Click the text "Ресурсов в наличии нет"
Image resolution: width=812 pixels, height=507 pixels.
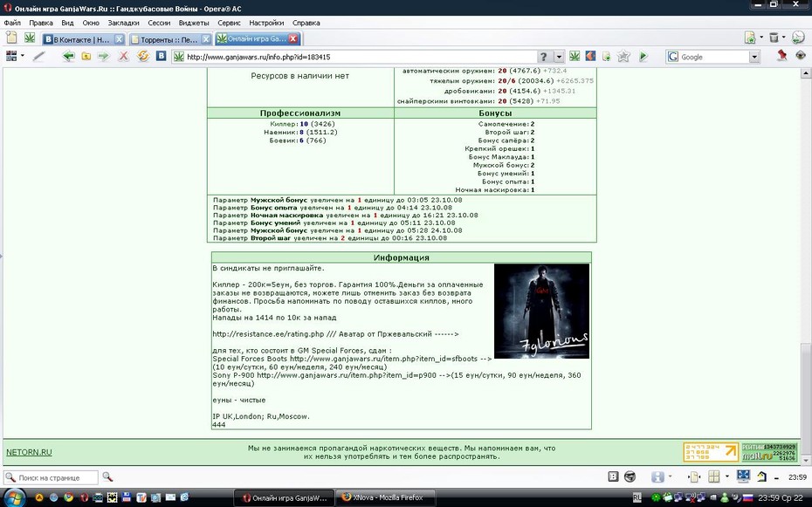coord(299,76)
